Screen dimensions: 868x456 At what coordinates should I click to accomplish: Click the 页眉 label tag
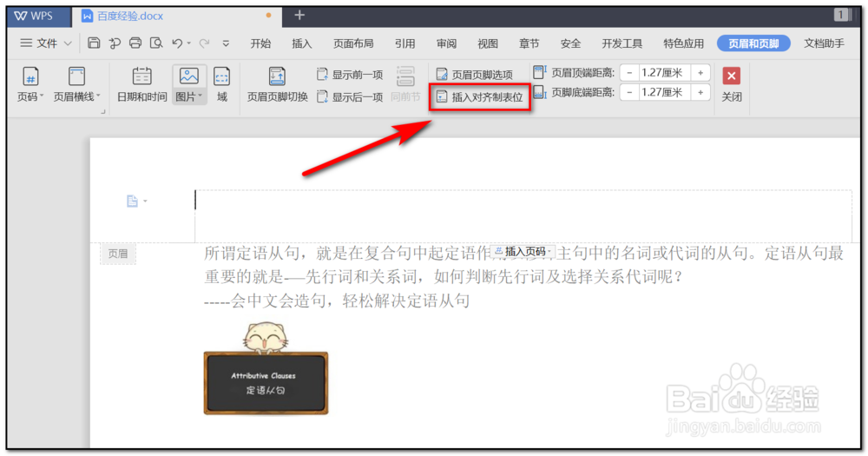pyautogui.click(x=118, y=254)
